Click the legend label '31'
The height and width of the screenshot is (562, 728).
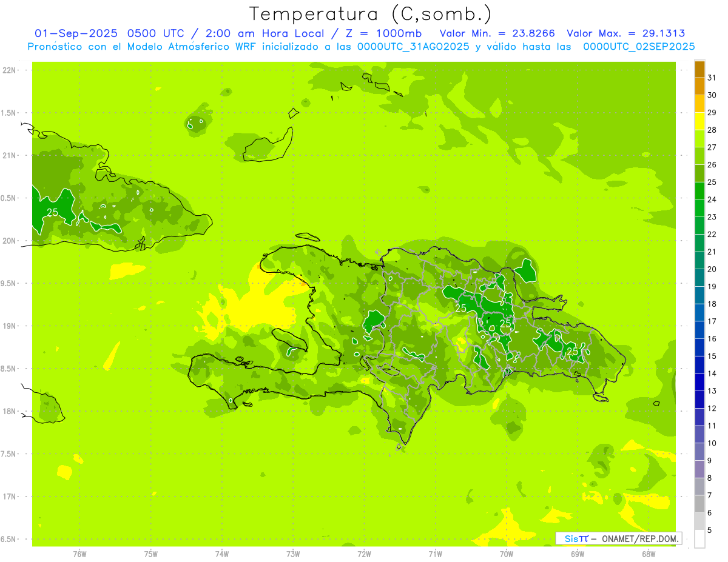(712, 78)
